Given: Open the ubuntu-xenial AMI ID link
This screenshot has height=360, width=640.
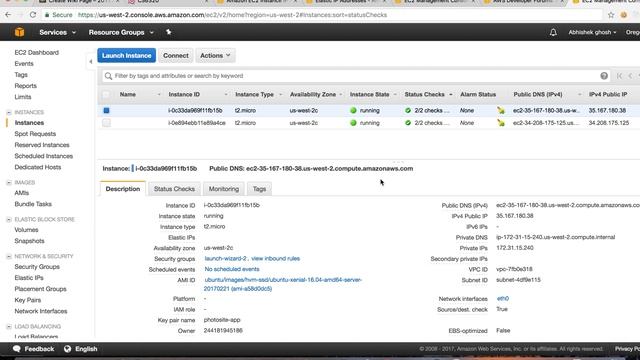Looking at the screenshot, I should pyautogui.click(x=283, y=284).
